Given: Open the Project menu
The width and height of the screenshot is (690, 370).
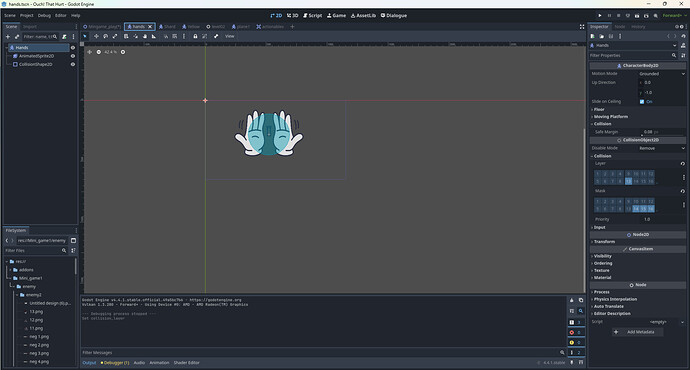Looking at the screenshot, I should (x=26, y=15).
